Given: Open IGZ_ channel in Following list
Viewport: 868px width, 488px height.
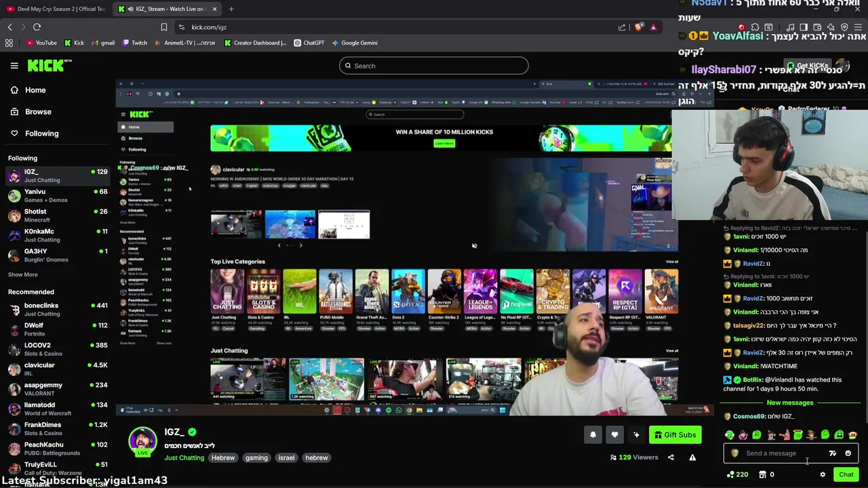Looking at the screenshot, I should click(x=58, y=176).
